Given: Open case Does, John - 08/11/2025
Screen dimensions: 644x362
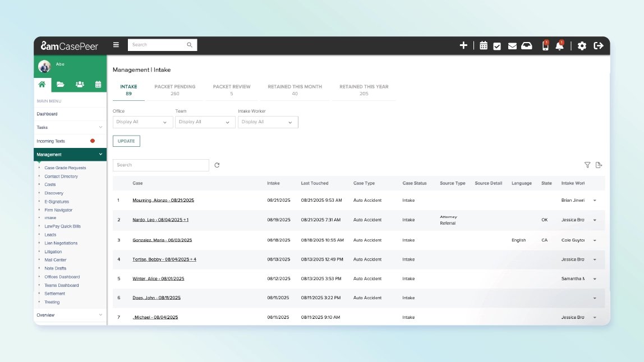Looking at the screenshot, I should click(157, 298).
